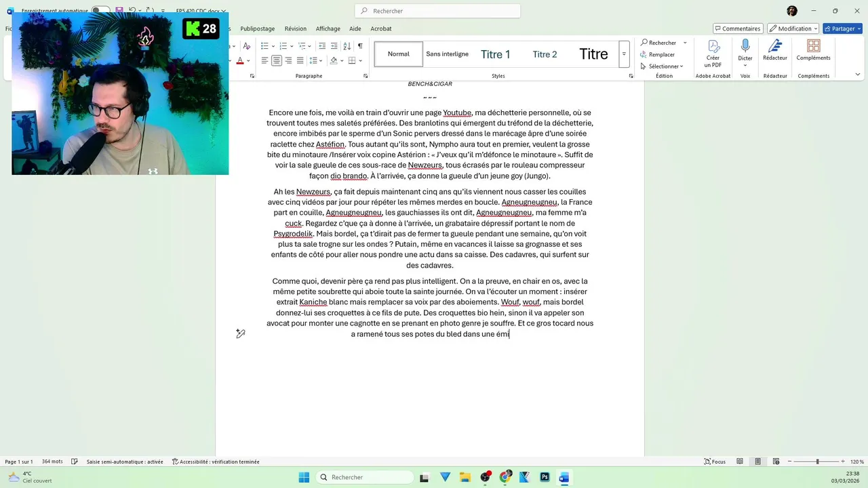This screenshot has width=868, height=488.
Task: Click the borders icon
Action: [351, 60]
